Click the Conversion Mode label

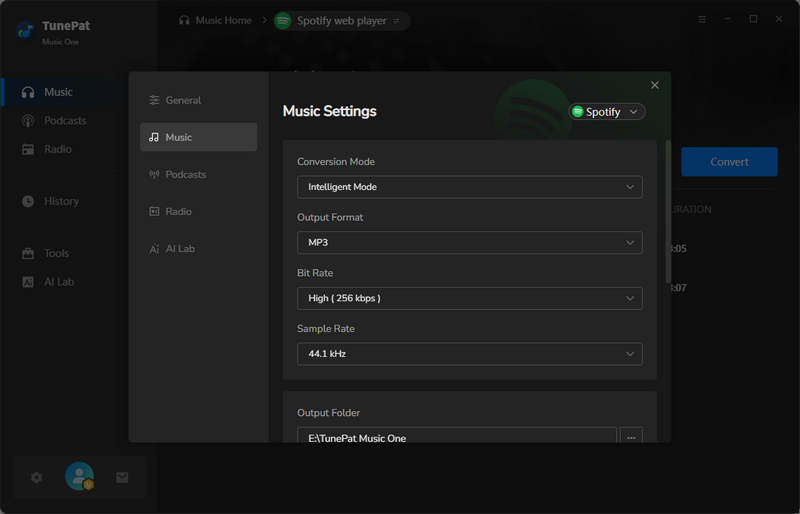click(x=336, y=161)
